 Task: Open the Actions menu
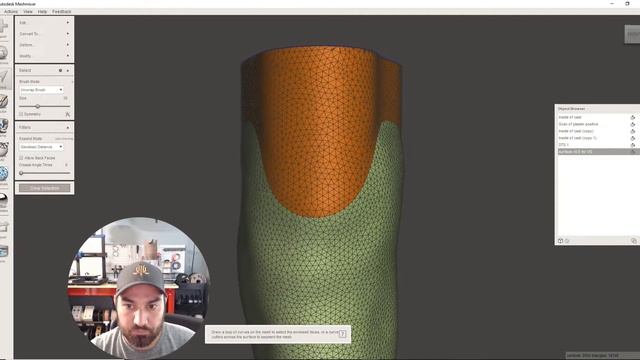tap(11, 11)
